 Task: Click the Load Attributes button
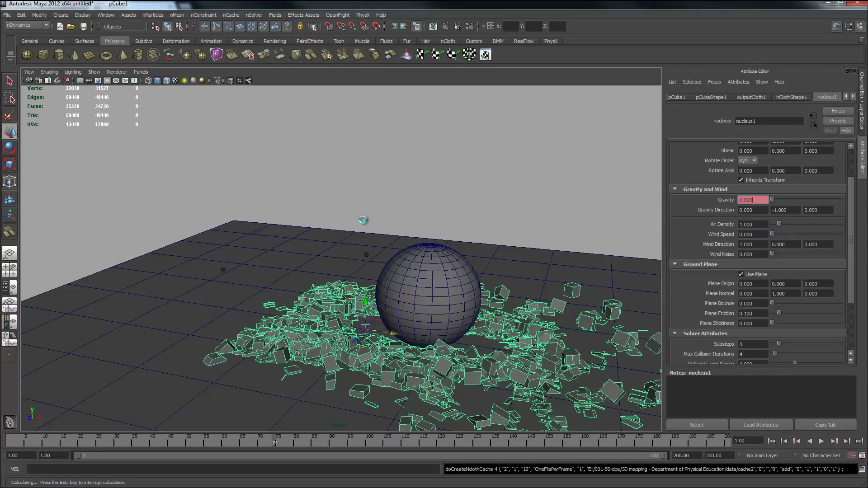(x=761, y=425)
